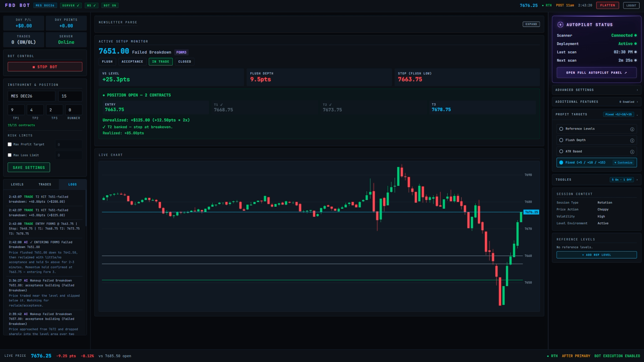The image size is (644, 362).
Task: Expand the Toggles section
Action: (x=597, y=180)
